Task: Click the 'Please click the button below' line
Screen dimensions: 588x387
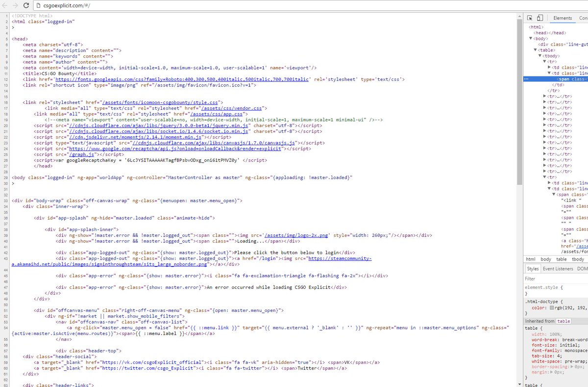Action: point(206,253)
